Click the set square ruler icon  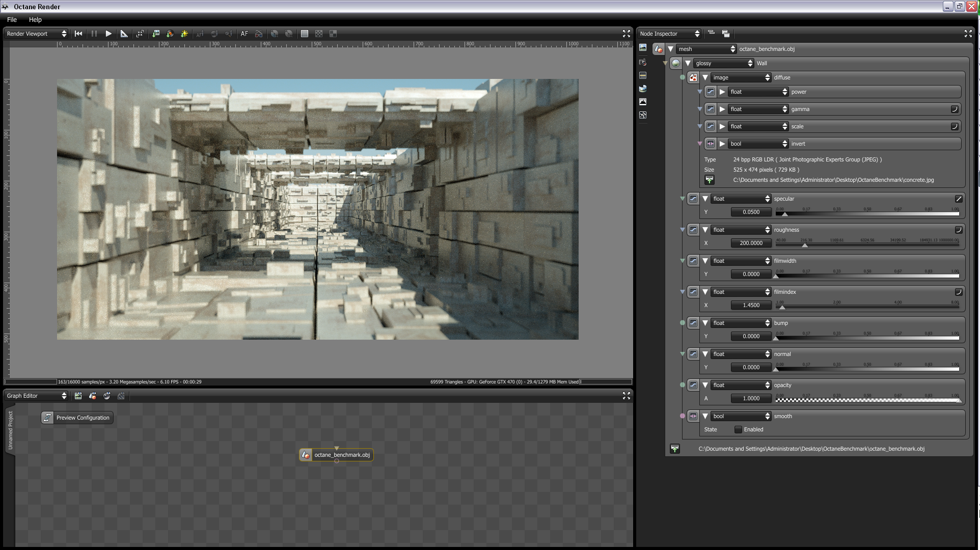coord(124,34)
